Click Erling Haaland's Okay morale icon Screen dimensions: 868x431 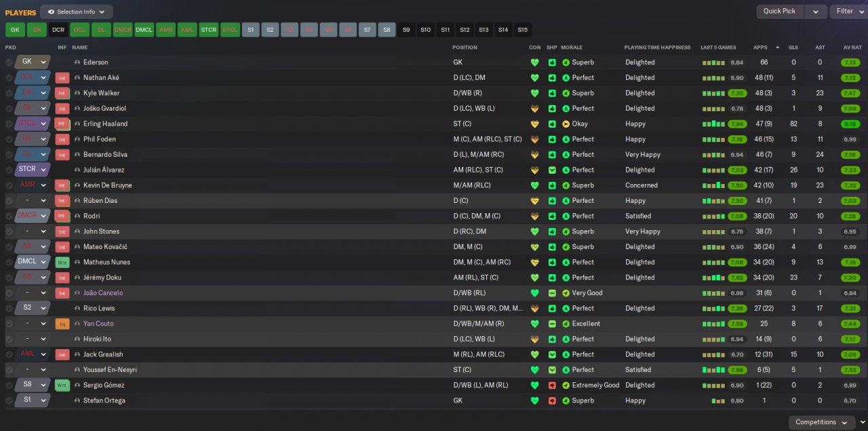point(566,124)
